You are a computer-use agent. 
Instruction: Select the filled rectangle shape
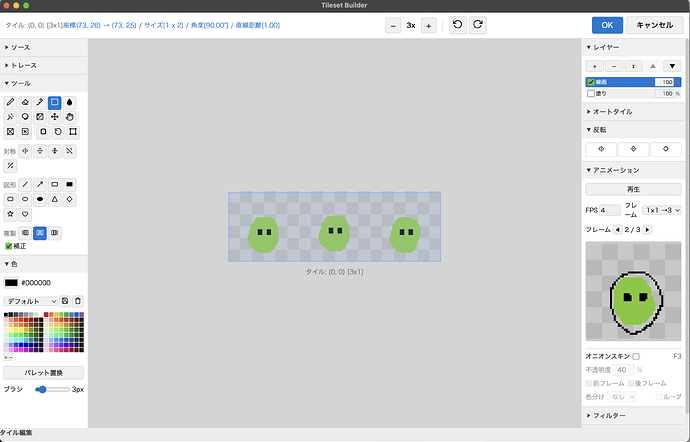coord(70,184)
